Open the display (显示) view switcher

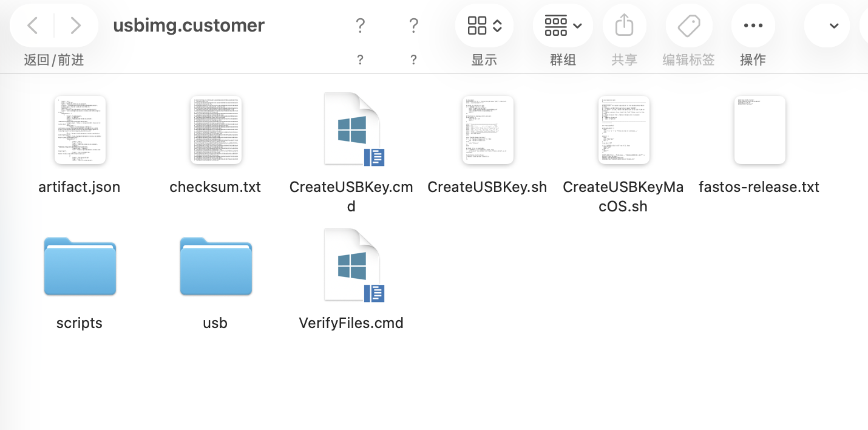pyautogui.click(x=484, y=26)
